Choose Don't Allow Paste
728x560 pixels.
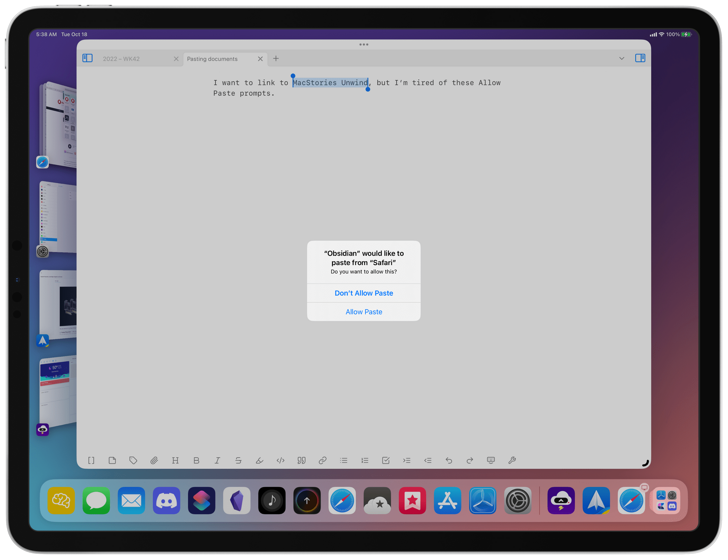tap(364, 293)
